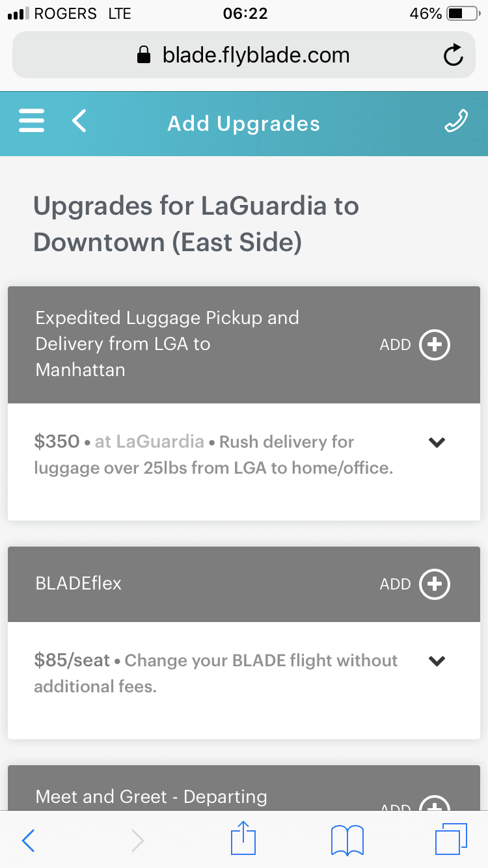Open Safari bookmarks

click(x=347, y=841)
